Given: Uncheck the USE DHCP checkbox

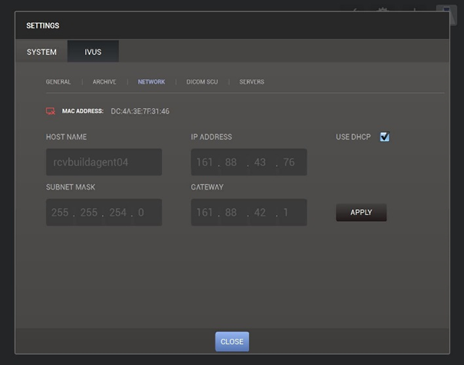Looking at the screenshot, I should coord(384,137).
